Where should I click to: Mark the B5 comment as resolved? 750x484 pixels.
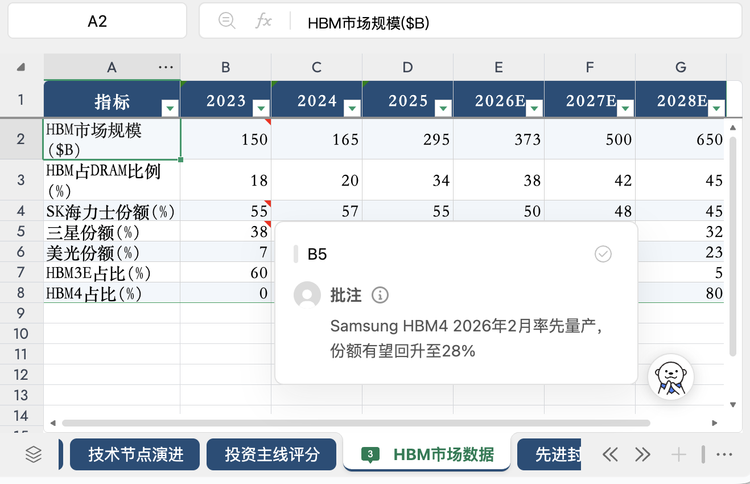(x=603, y=254)
